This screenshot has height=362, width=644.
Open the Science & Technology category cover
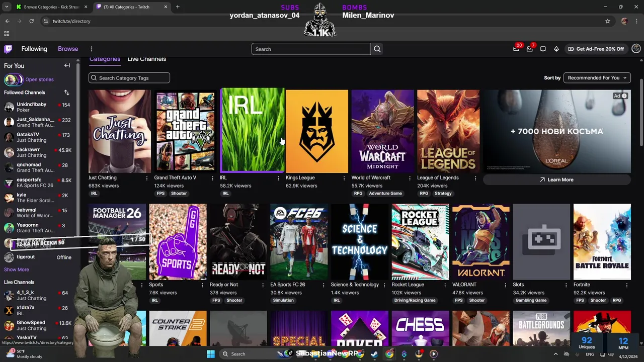point(359,242)
